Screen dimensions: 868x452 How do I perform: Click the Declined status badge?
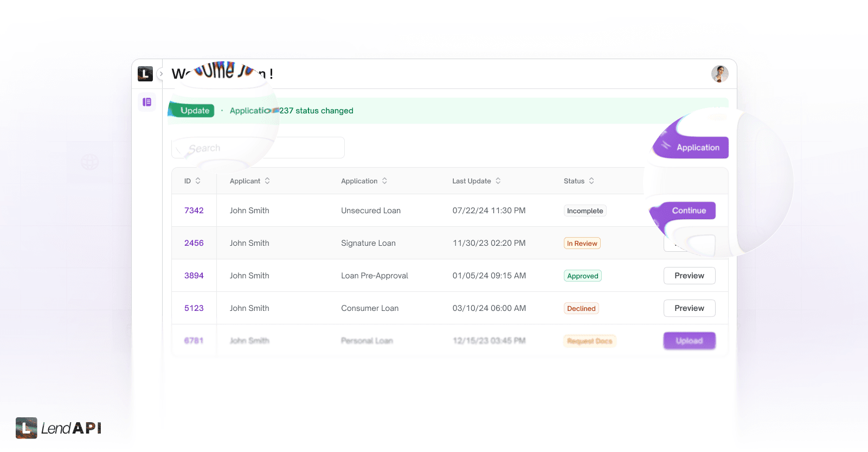(581, 308)
